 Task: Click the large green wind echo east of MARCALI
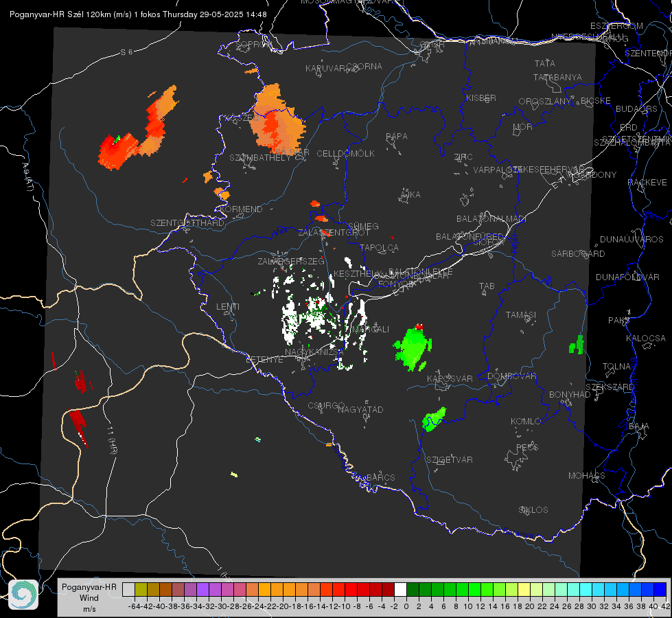point(413,348)
